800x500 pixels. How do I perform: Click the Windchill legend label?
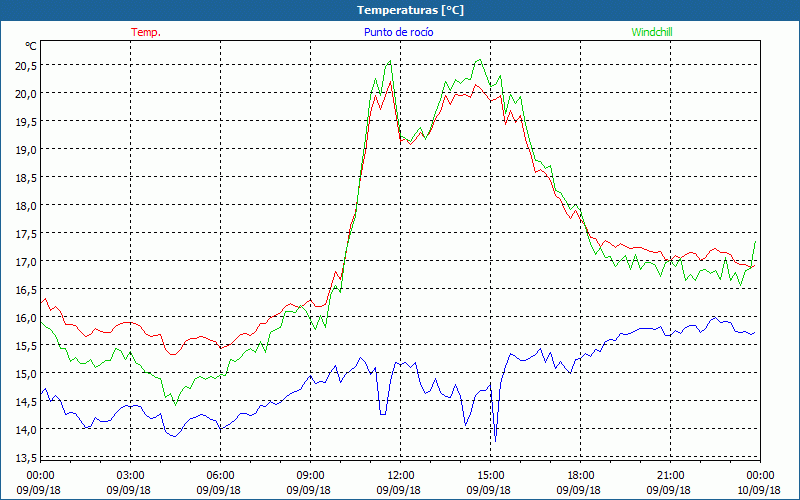[652, 32]
